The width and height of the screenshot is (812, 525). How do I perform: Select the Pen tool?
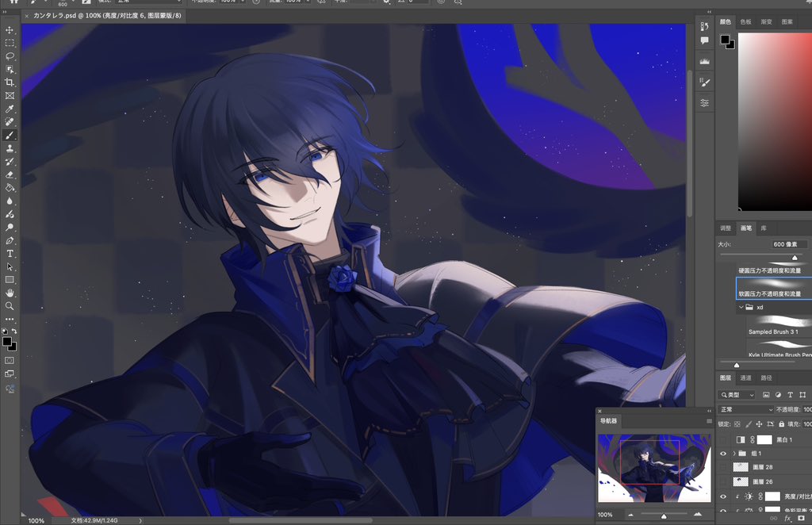click(x=10, y=240)
